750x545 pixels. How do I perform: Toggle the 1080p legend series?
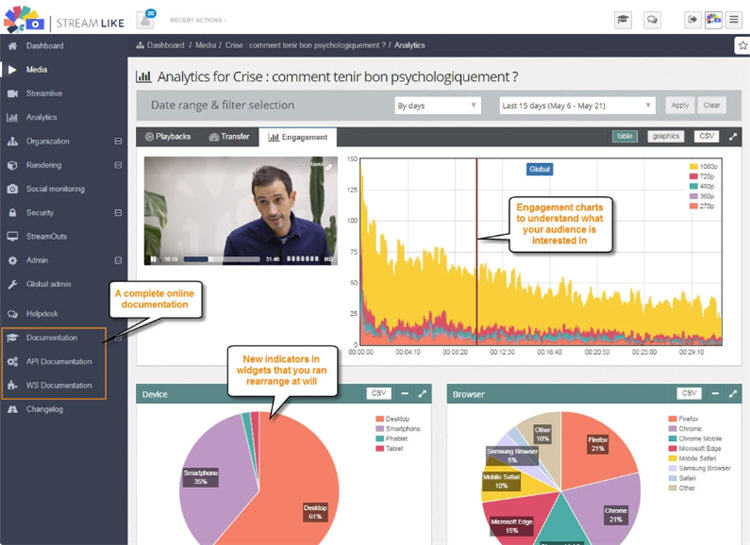703,167
